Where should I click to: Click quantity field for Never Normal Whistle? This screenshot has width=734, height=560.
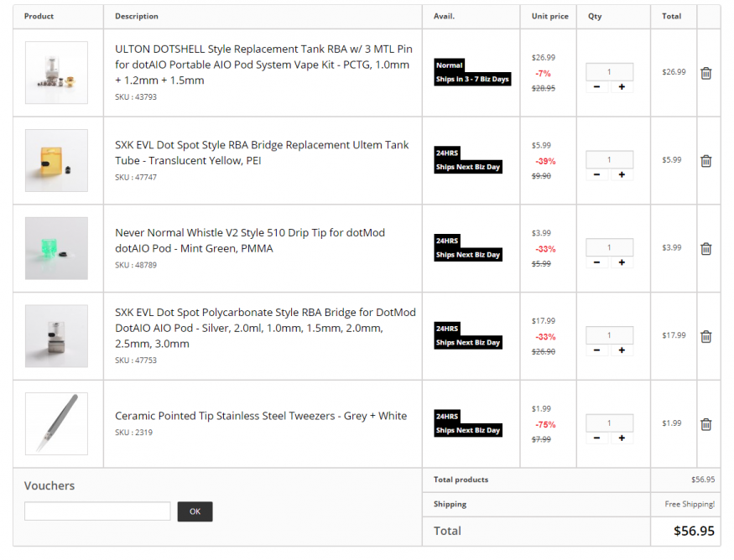609,247
